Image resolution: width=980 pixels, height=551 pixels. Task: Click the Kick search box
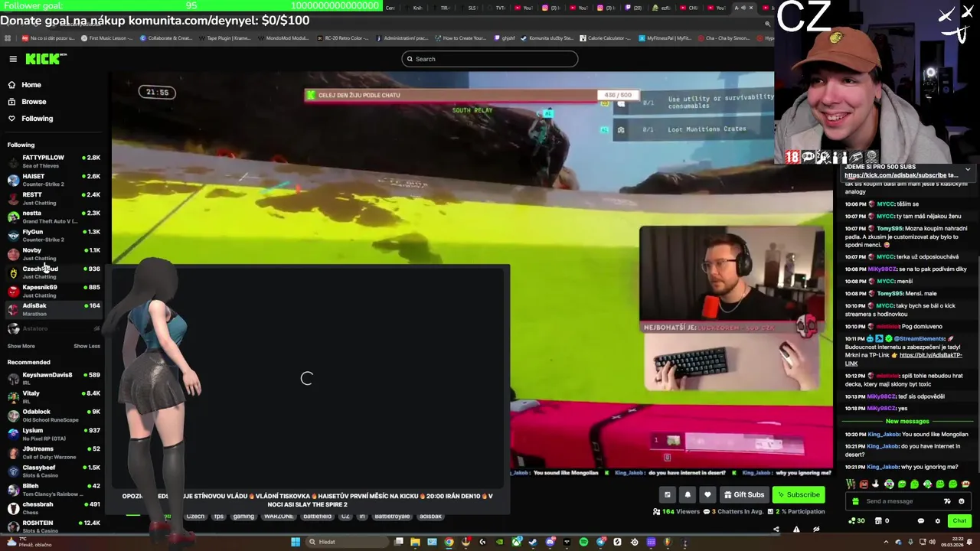(x=490, y=59)
